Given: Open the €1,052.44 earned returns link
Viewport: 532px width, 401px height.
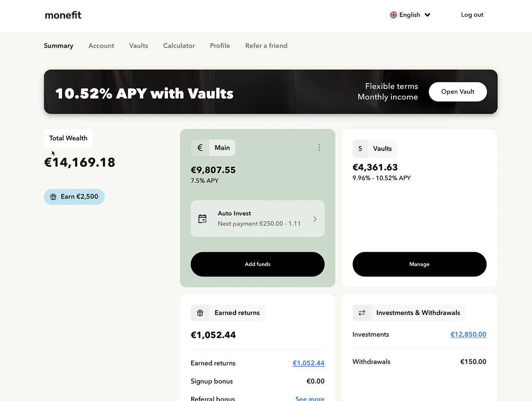Looking at the screenshot, I should [308, 363].
